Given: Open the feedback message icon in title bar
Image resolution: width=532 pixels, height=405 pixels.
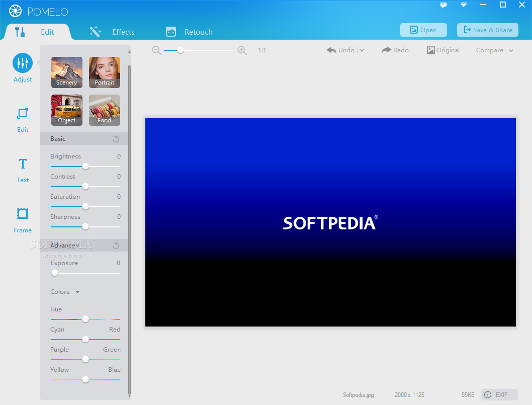Looking at the screenshot, I should 443,5.
